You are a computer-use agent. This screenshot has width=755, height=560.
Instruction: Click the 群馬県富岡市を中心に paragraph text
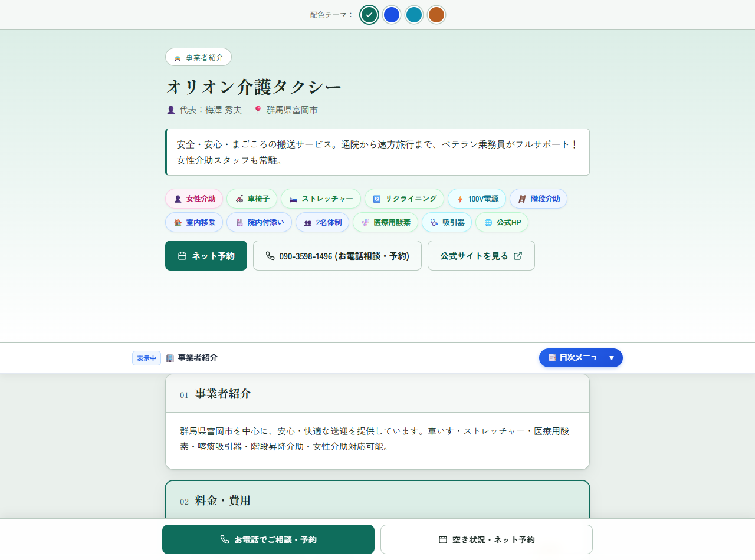(375, 439)
